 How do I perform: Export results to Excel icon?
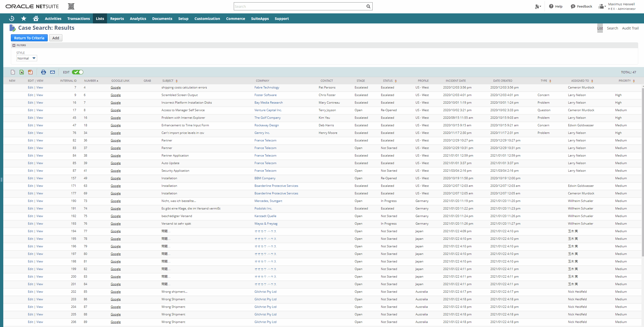click(22, 72)
